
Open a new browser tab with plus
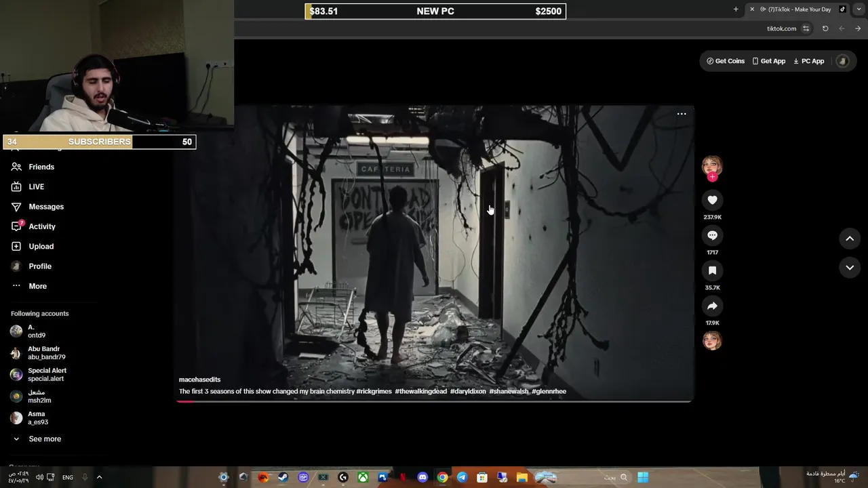(x=736, y=9)
